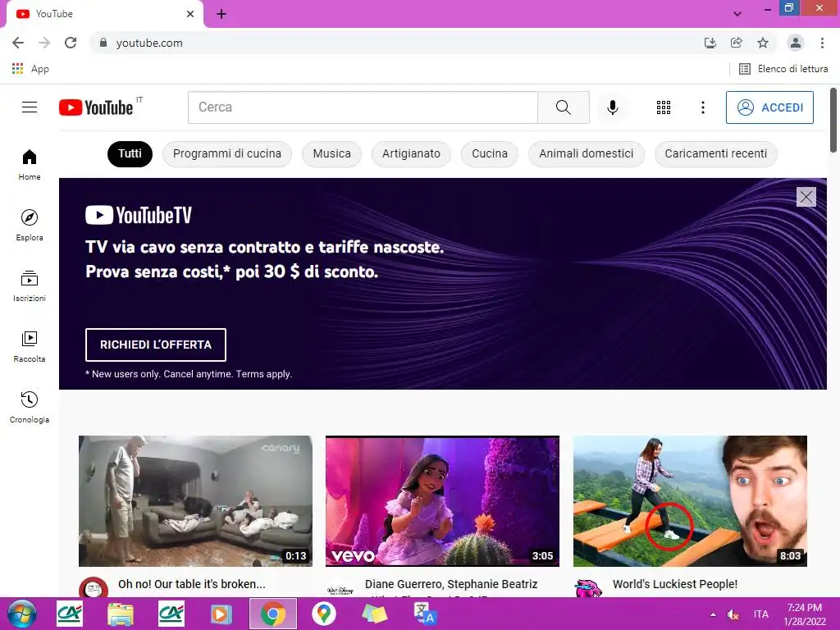Open the media player taskbar icon
This screenshot has width=840, height=630.
(221, 614)
